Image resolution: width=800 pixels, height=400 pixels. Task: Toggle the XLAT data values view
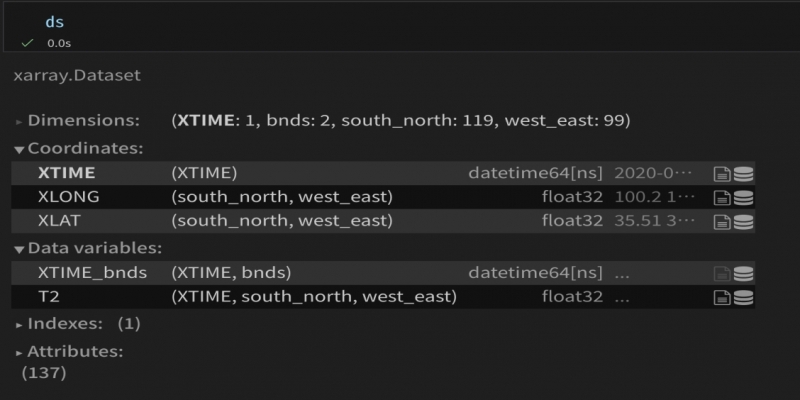pos(743,221)
